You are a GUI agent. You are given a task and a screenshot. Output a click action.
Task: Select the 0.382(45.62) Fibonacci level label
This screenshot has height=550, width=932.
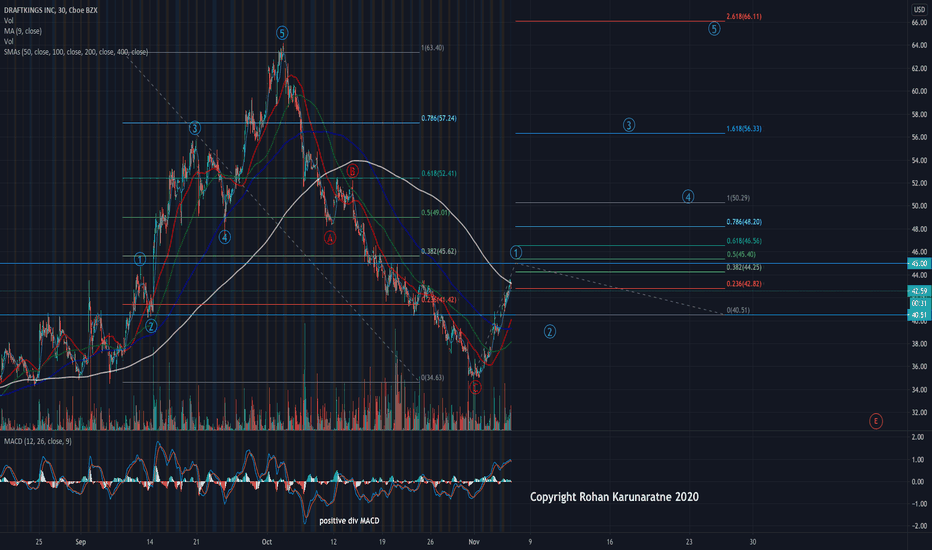[x=439, y=252]
